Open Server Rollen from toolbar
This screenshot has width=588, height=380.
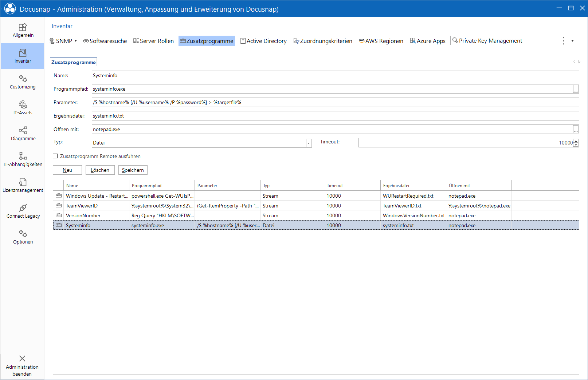click(x=153, y=41)
